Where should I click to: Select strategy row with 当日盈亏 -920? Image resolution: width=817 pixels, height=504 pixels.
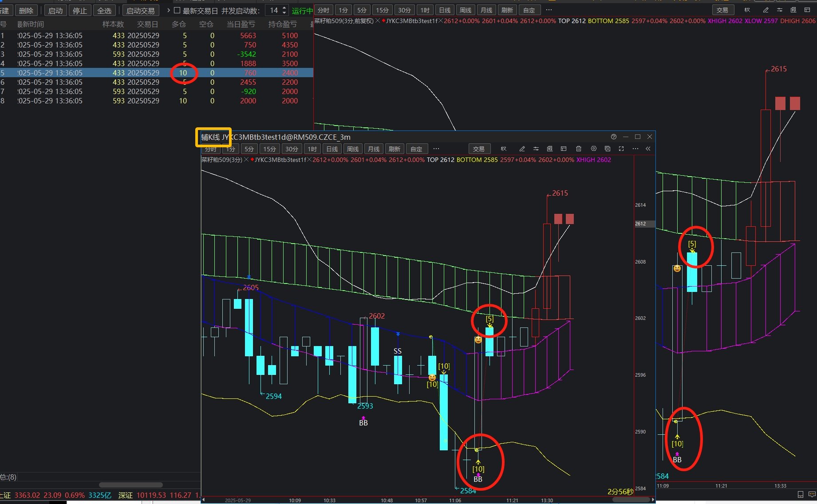click(157, 91)
